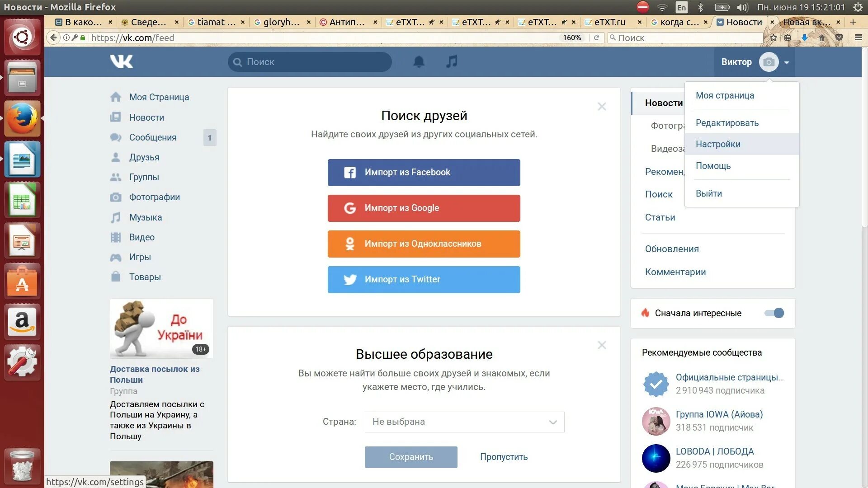Click the Firefox Поиск search box
868x488 pixels.
[685, 38]
